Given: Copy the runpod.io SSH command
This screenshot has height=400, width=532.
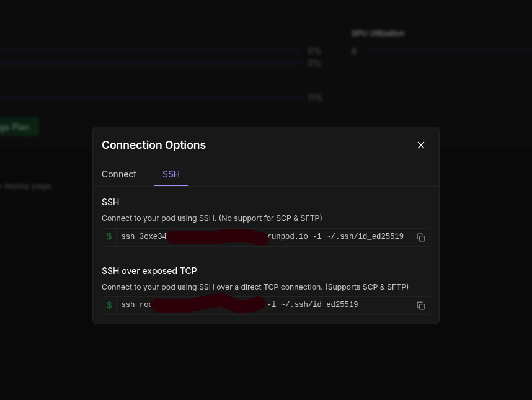Looking at the screenshot, I should 421,238.
